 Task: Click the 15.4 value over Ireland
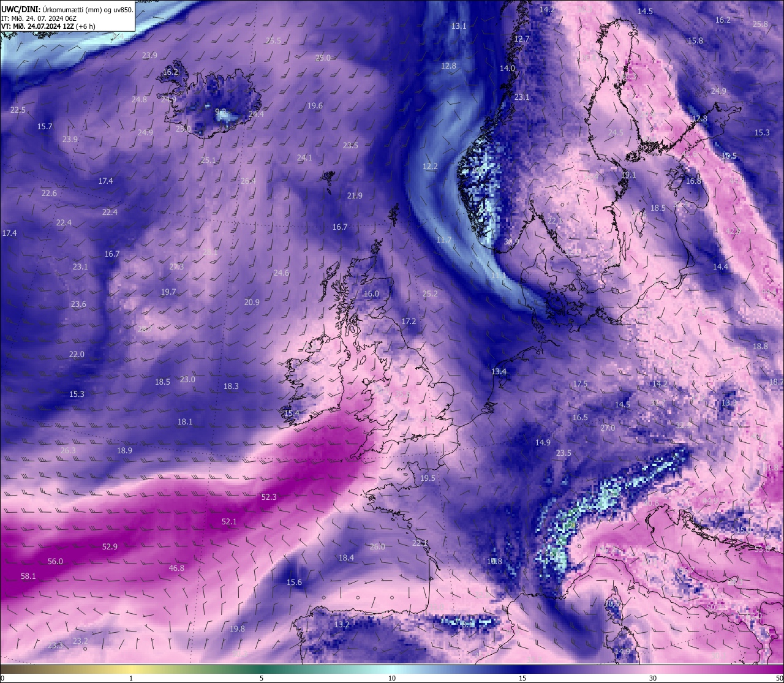click(x=292, y=413)
